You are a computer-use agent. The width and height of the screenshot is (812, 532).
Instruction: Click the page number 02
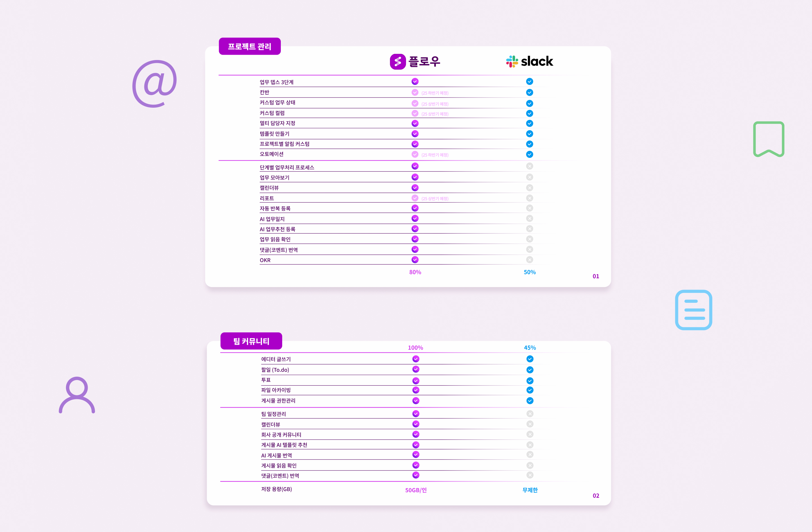tap(596, 495)
